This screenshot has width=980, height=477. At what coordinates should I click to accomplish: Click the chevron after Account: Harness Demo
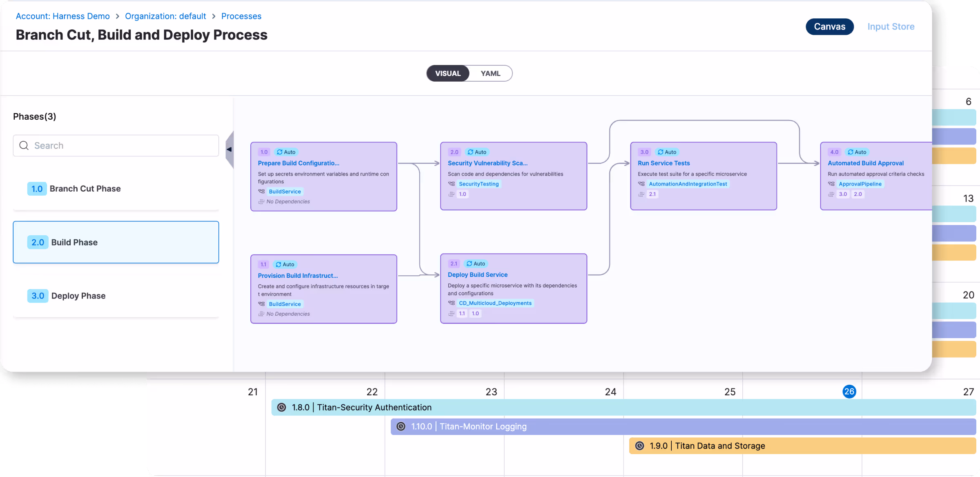pyautogui.click(x=118, y=16)
